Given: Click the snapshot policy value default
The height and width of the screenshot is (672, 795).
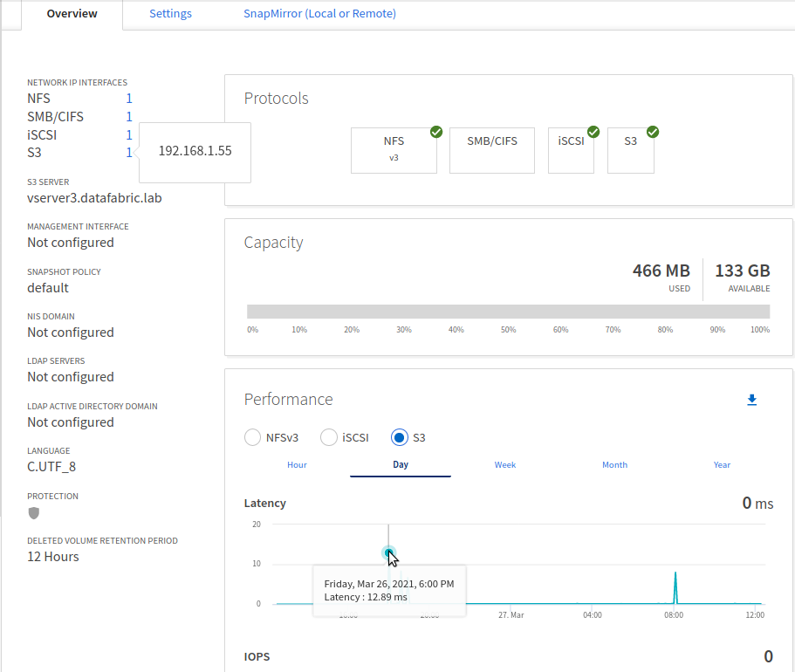Looking at the screenshot, I should coord(48,288).
